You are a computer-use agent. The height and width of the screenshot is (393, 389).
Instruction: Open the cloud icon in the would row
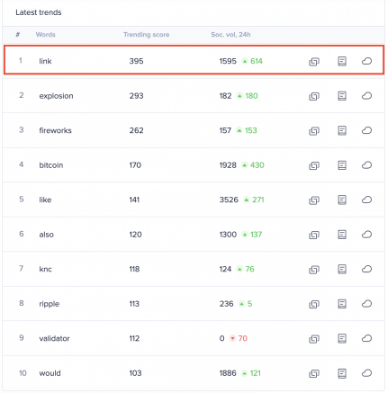[x=367, y=373]
